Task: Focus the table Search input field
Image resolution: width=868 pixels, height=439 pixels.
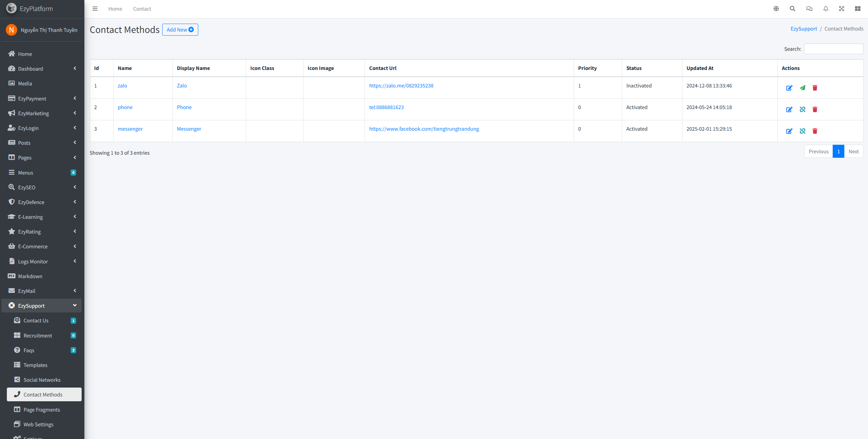Action: click(833, 49)
